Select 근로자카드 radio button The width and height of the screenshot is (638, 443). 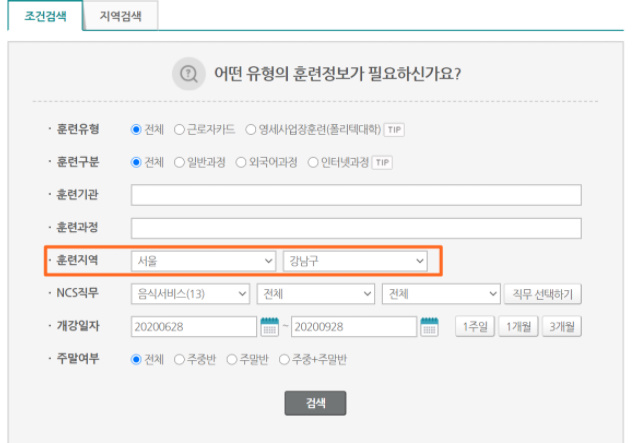click(179, 130)
